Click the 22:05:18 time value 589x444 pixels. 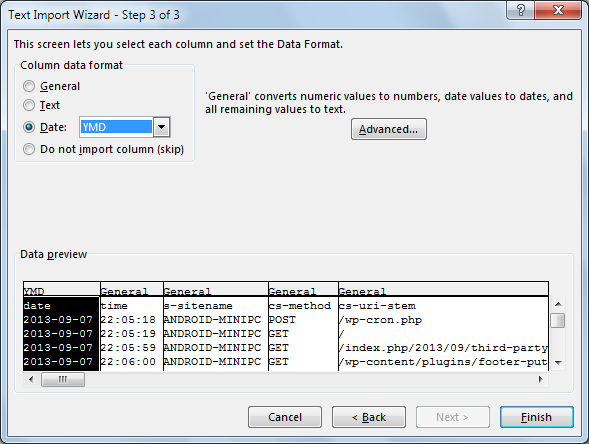click(128, 320)
